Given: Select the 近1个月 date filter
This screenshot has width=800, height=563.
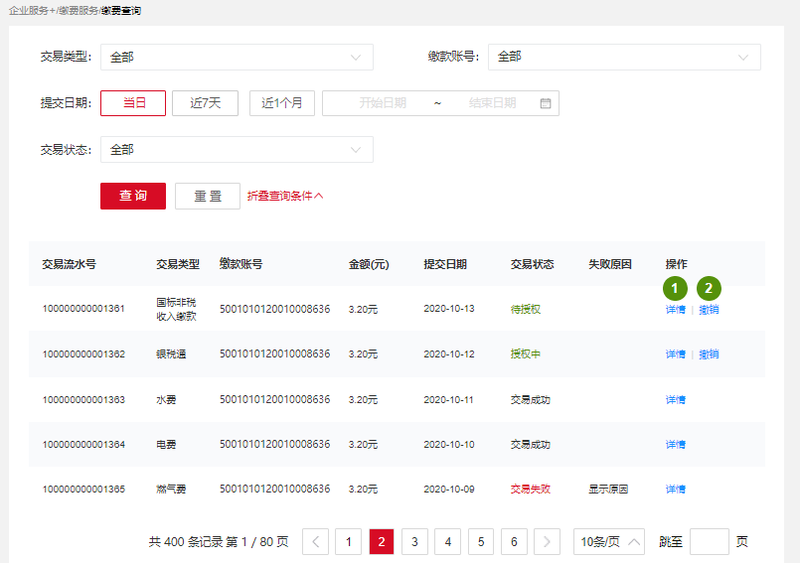Looking at the screenshot, I should (x=282, y=103).
